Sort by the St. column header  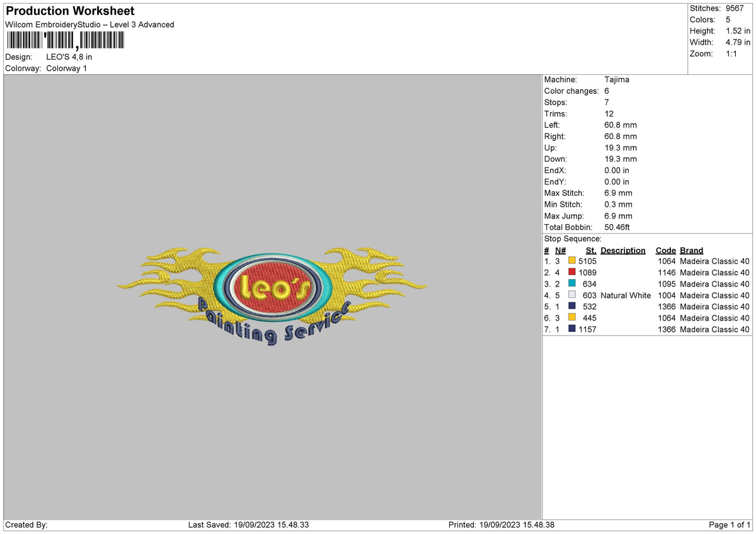tap(590, 250)
